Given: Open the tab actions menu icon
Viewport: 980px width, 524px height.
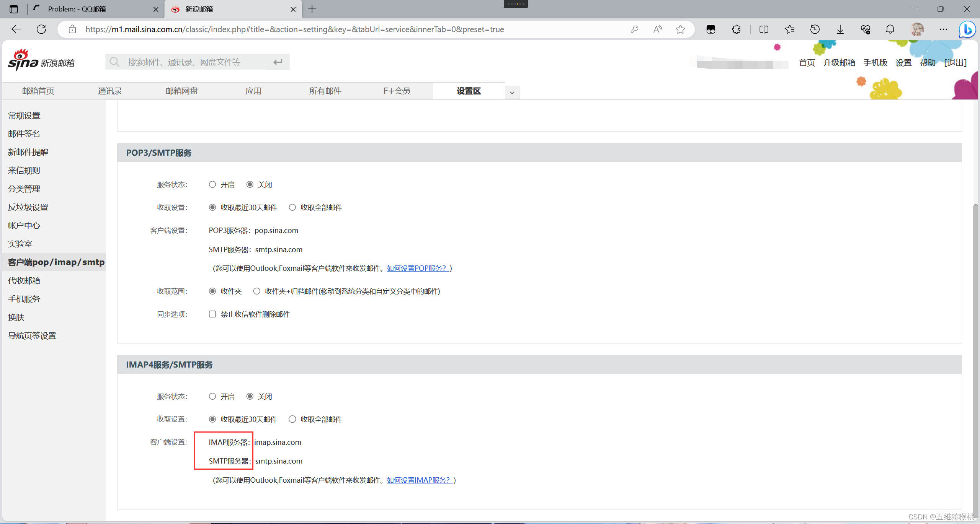Looking at the screenshot, I should (14, 9).
